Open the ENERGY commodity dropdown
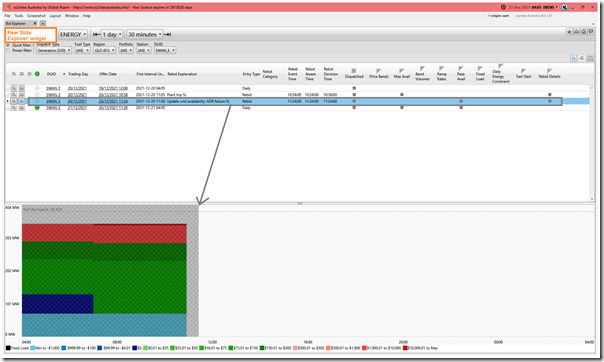The width and height of the screenshot is (604, 362). (x=73, y=35)
